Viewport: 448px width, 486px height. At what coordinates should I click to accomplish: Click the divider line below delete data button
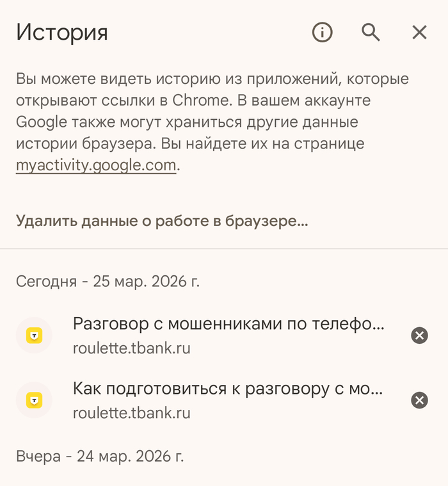pyautogui.click(x=224, y=248)
